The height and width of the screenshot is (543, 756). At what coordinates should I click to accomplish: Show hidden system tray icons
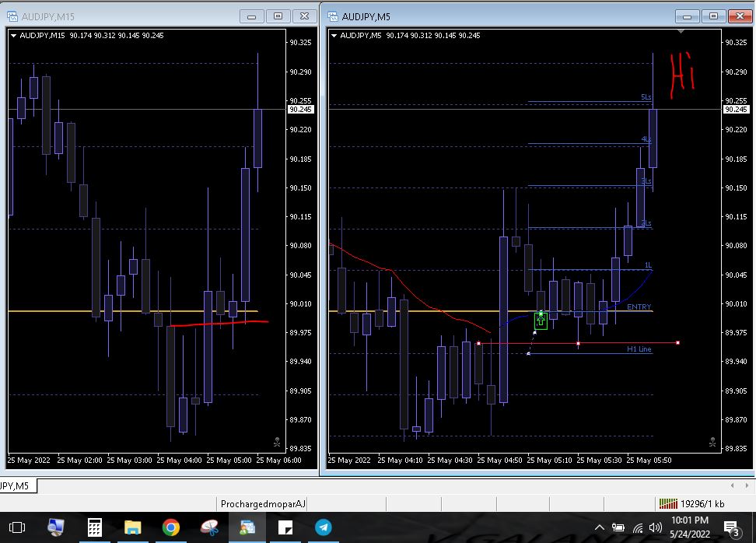(x=600, y=527)
